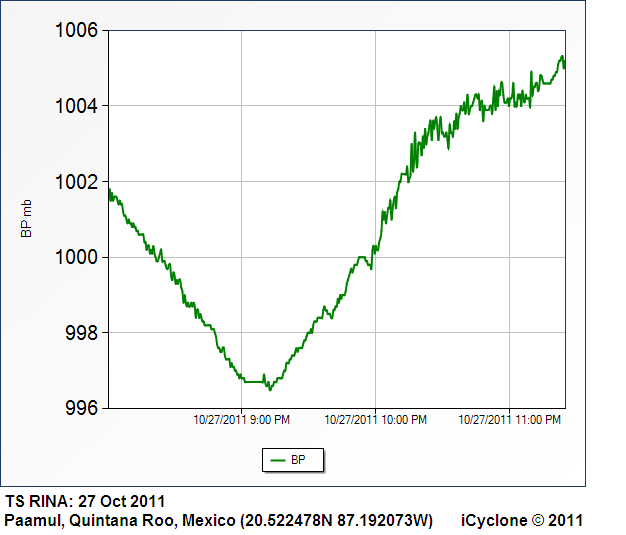Click where the curve crosses the 10:00 PM gridline
The width and height of the screenshot is (626, 535).
376,246
